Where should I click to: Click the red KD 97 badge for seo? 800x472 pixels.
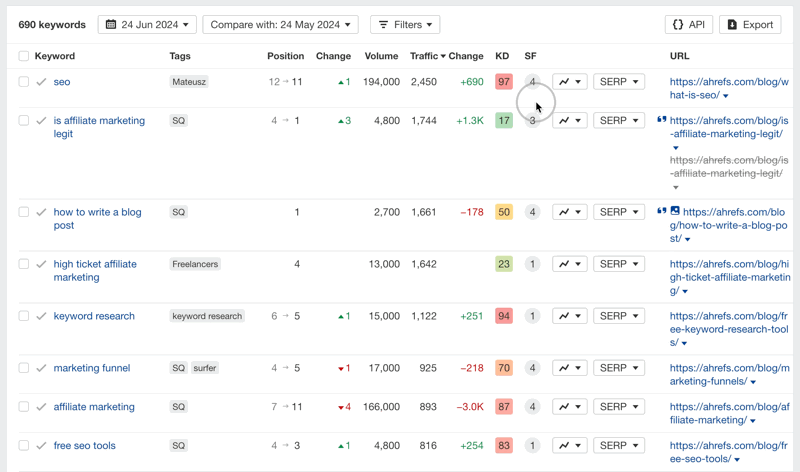[x=503, y=82]
